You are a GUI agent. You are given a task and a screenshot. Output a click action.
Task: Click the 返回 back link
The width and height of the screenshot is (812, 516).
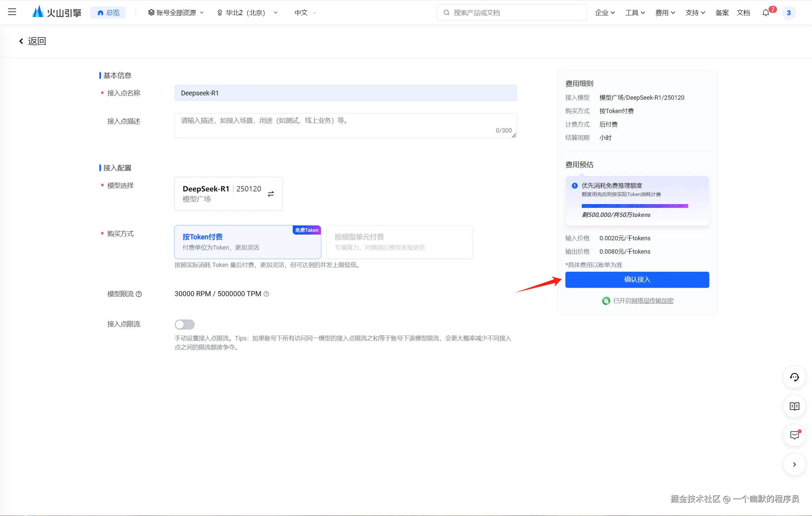pos(32,41)
